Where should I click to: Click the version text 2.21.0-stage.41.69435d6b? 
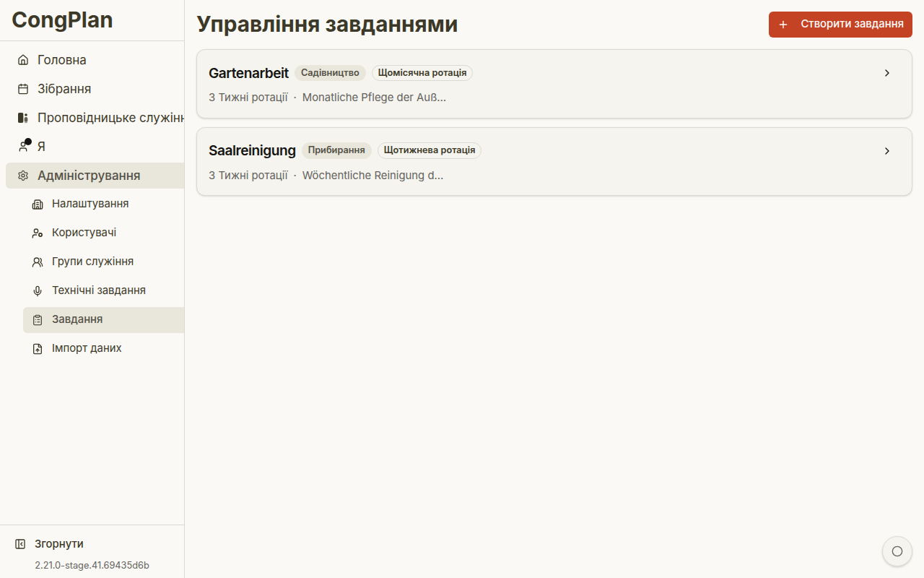[92, 566]
